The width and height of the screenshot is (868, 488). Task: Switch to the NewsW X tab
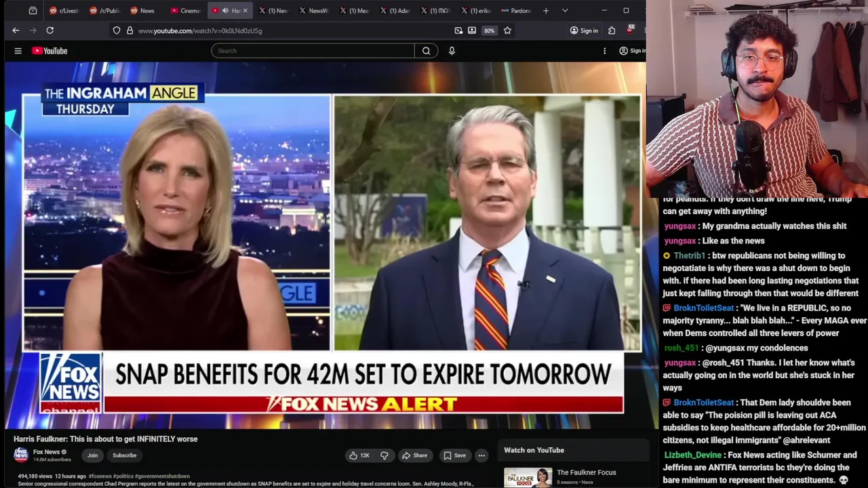coord(313,11)
